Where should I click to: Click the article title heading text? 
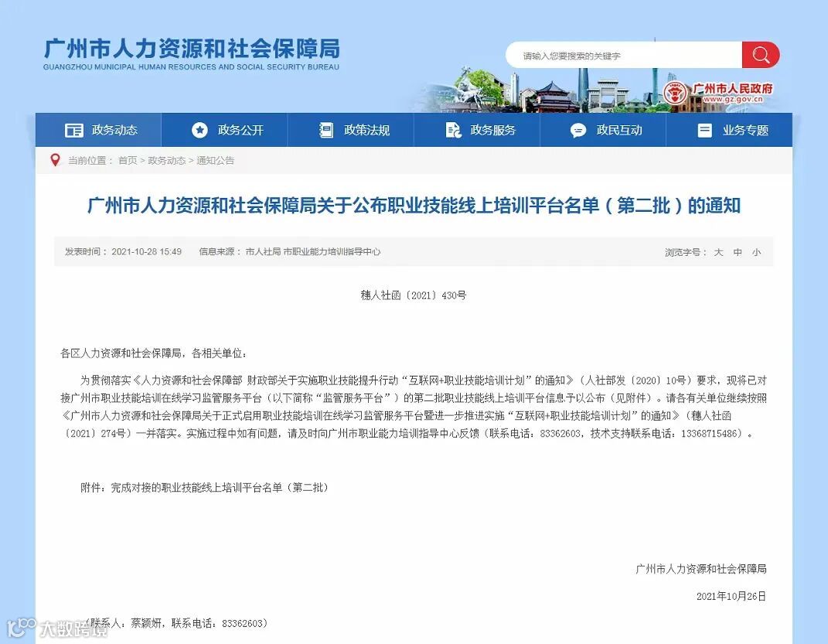click(x=414, y=206)
